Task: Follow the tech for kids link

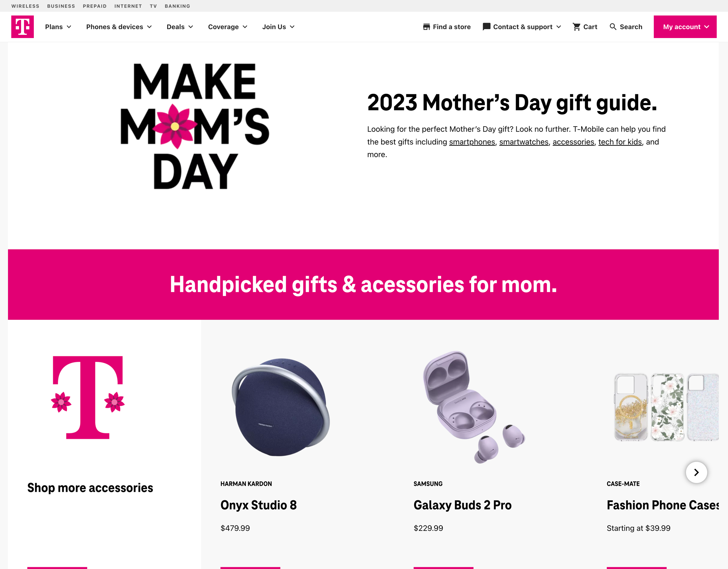Action: pos(620,142)
